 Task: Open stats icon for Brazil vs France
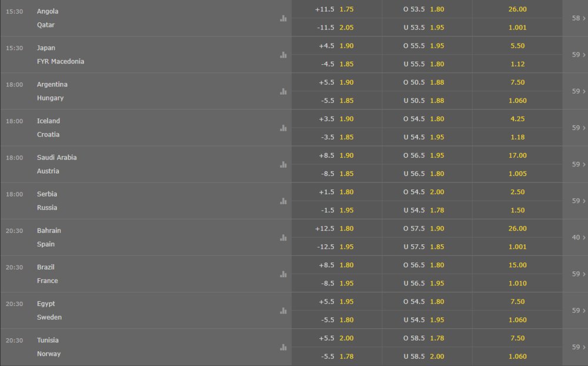[x=283, y=274]
